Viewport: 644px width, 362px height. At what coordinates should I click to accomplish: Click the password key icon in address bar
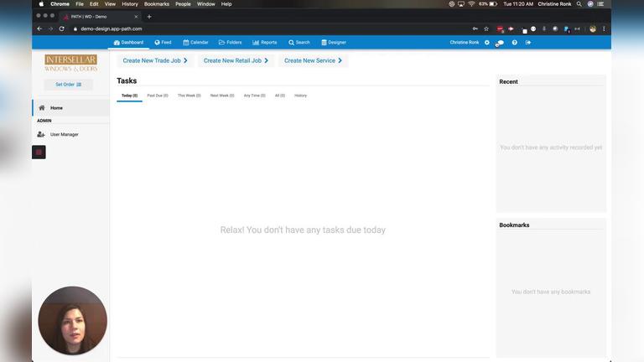(475, 28)
